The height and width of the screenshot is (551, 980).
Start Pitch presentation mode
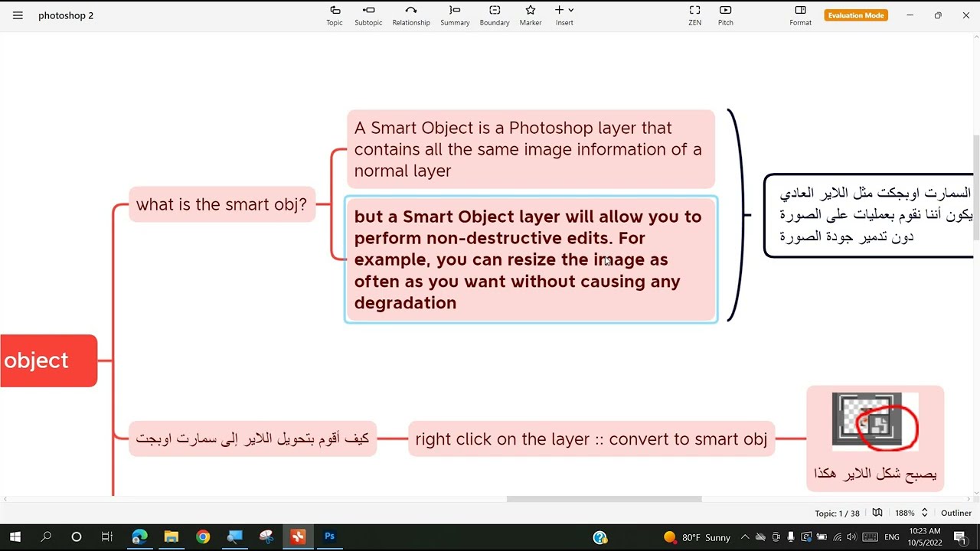point(726,15)
